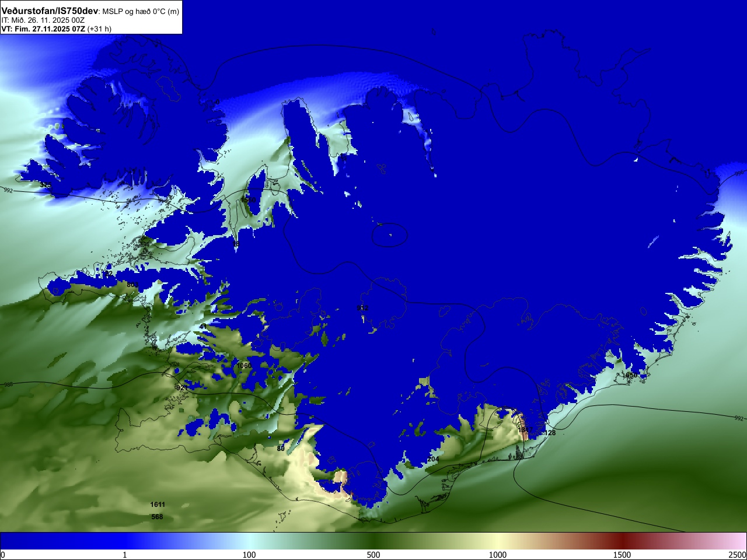Click the '1611' value on the map
The height and width of the screenshot is (560, 747).
tap(158, 505)
